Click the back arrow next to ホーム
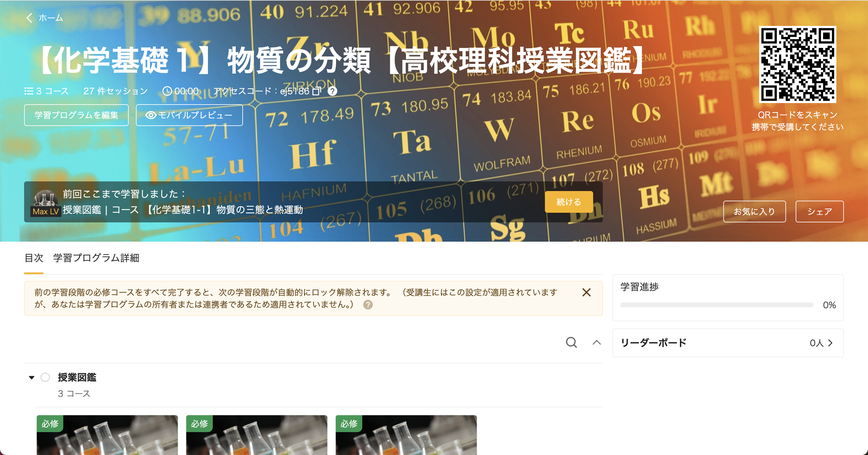Viewport: 868px width, 455px height. click(29, 18)
